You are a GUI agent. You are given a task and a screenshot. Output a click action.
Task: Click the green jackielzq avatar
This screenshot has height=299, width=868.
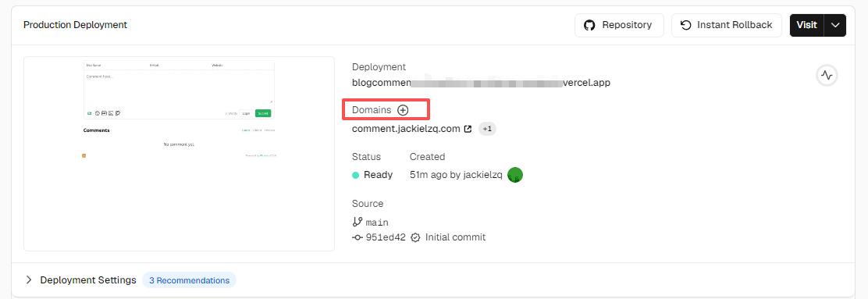click(x=515, y=175)
